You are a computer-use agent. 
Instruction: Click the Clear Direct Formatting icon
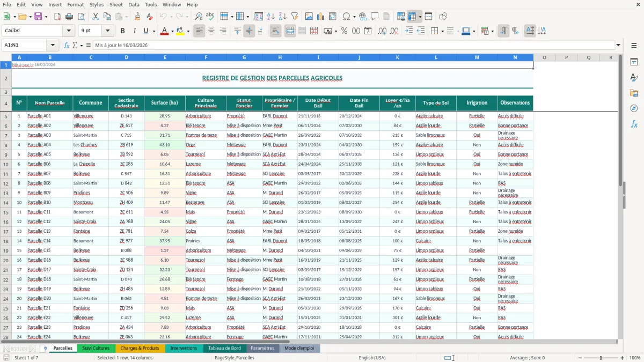pos(149,17)
